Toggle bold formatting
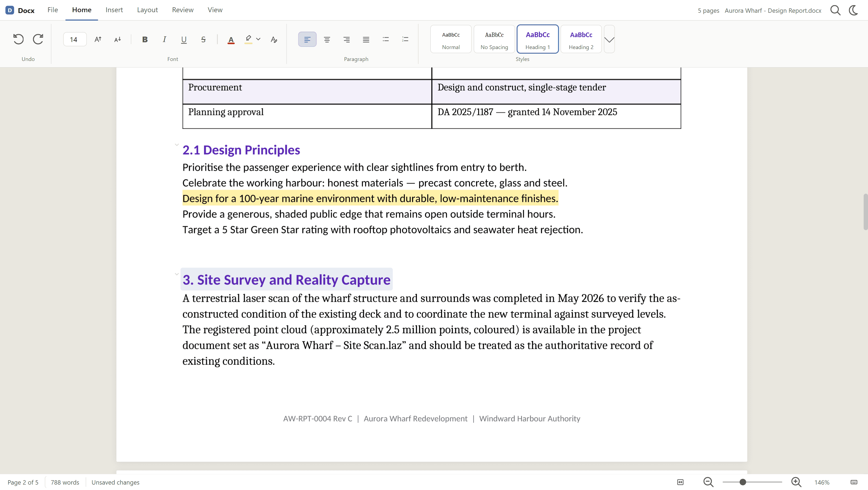The image size is (868, 490). 145,39
